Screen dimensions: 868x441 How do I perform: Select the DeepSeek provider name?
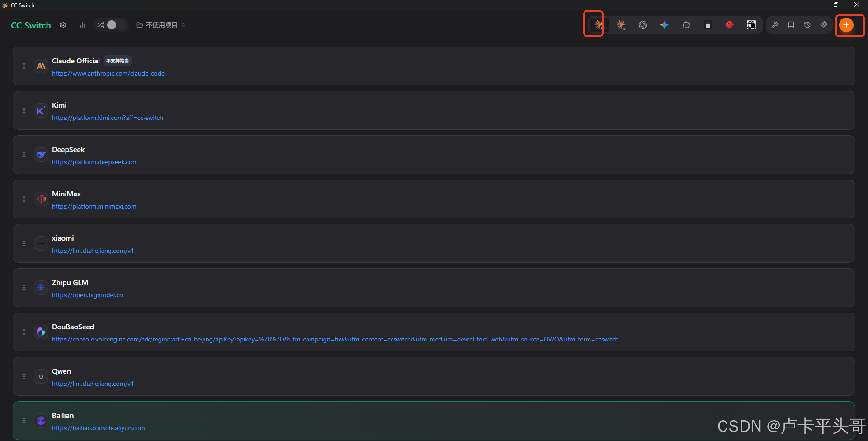click(68, 149)
